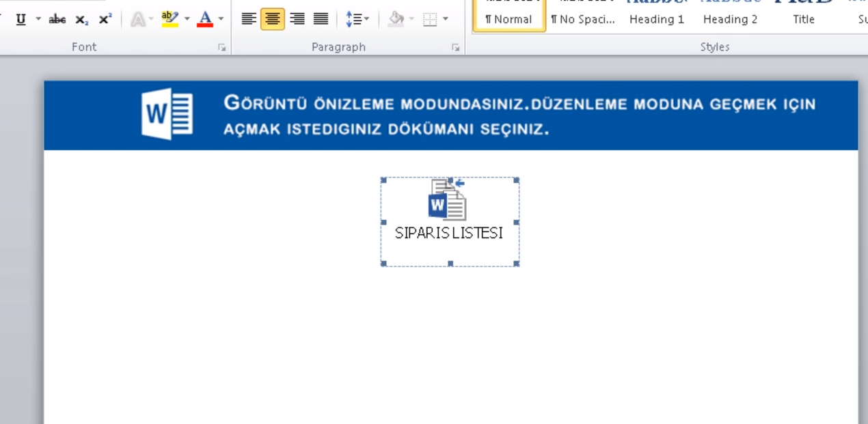This screenshot has height=424, width=868.
Task: Toggle subscript formatting
Action: pyautogui.click(x=81, y=19)
